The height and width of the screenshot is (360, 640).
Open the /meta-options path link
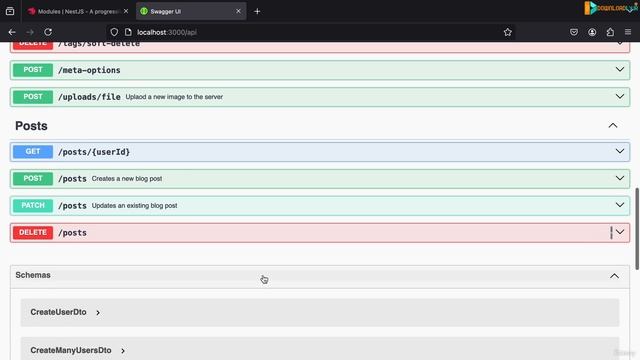point(89,70)
